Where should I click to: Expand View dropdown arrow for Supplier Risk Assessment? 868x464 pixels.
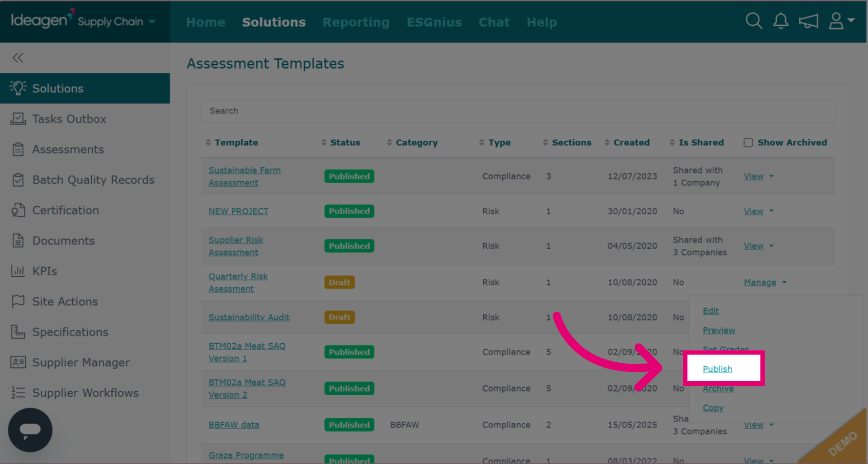(x=771, y=246)
